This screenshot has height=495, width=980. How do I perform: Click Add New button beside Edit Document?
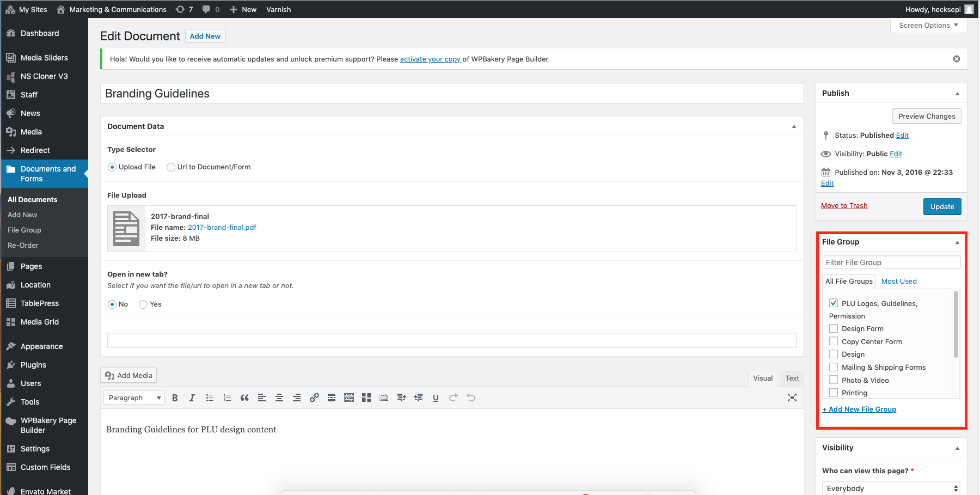[205, 36]
